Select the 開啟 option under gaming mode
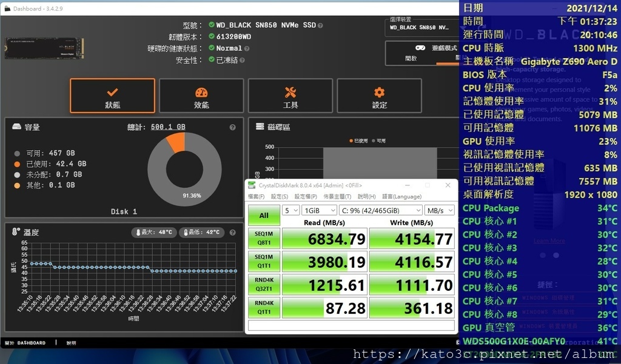Viewport: 621px width, 364px height. 411,59
